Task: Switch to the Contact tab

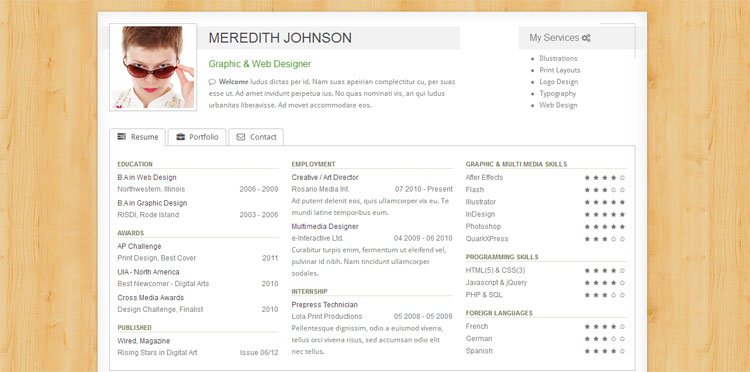Action: (x=256, y=137)
